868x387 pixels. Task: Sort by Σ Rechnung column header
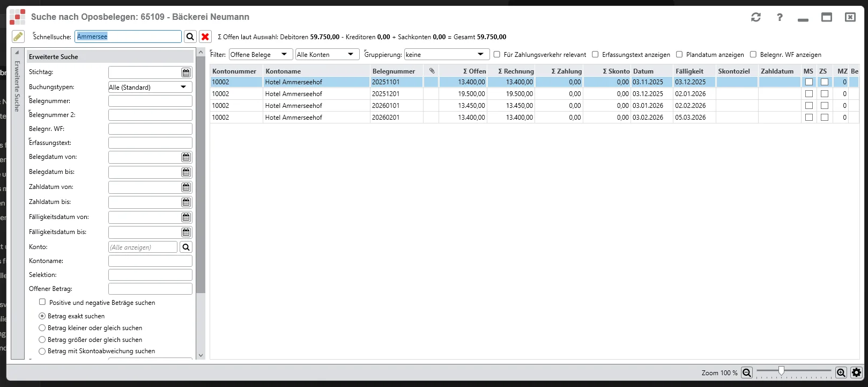511,71
